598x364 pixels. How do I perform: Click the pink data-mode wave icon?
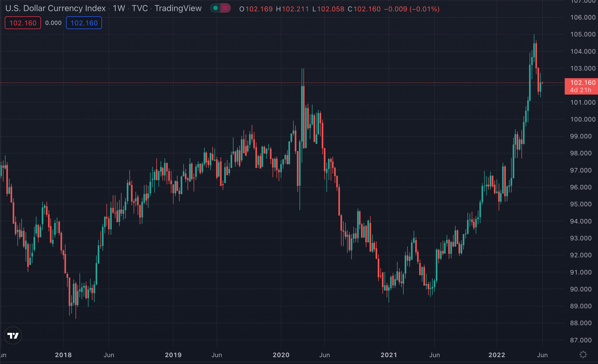(x=225, y=8)
